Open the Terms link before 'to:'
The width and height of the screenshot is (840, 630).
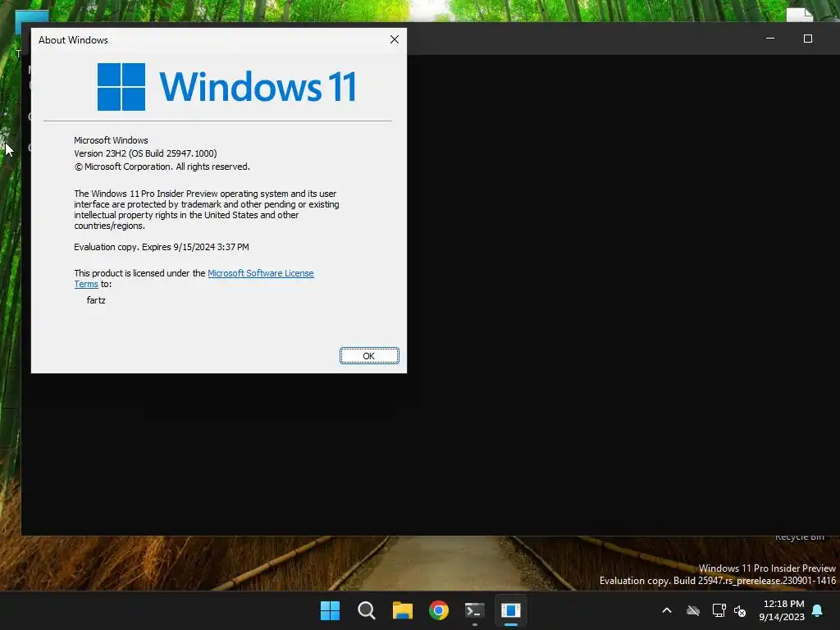coord(86,284)
